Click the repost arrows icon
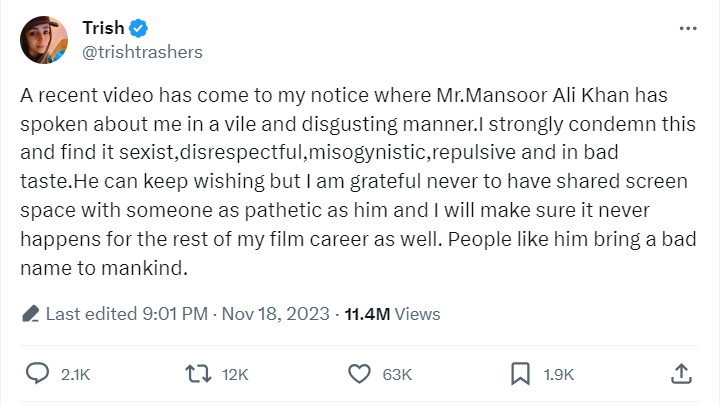Viewport: 721px width, 406px height. tap(198, 374)
